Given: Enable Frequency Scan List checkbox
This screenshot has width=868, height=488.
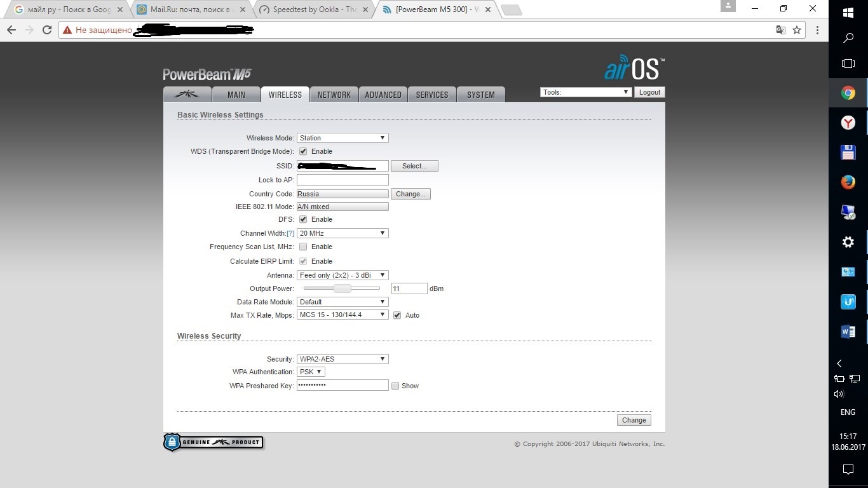Looking at the screenshot, I should click(303, 247).
